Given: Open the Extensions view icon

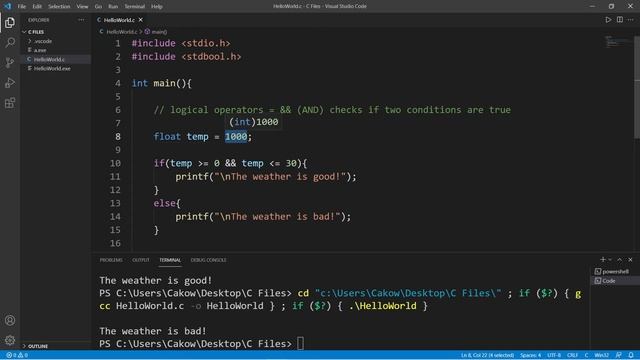Looking at the screenshot, I should pos(10,102).
